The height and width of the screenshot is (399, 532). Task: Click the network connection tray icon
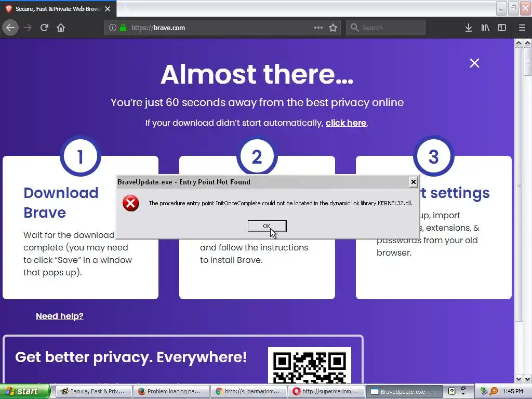[484, 392]
